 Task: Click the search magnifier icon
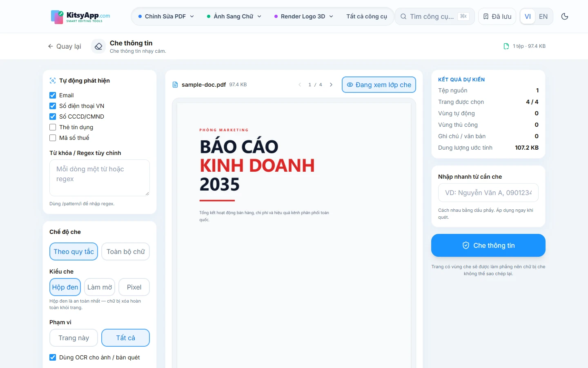tap(403, 16)
